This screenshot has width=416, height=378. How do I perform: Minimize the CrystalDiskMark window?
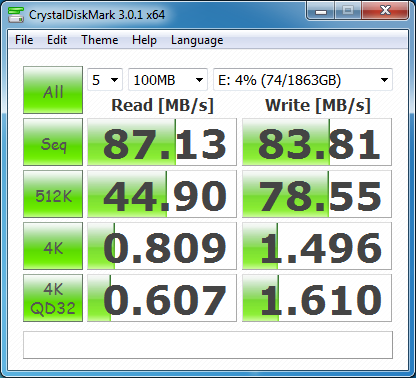[321, 12]
